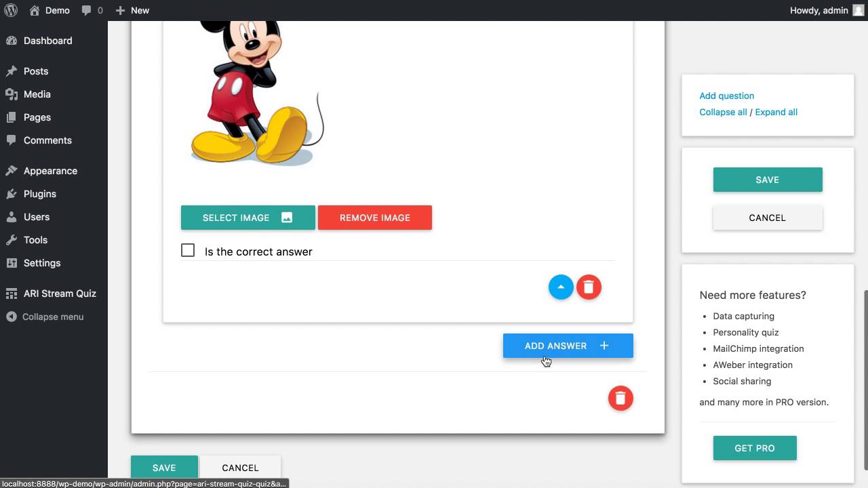This screenshot has height=488, width=868.
Task: Click the Collapse menu arrow icon
Action: point(12,317)
